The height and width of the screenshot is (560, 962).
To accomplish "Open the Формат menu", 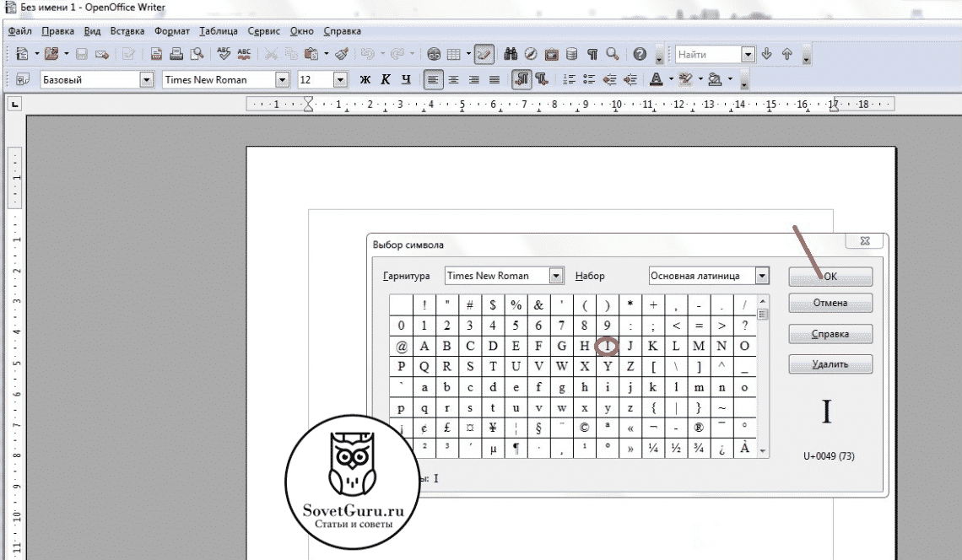I will click(x=172, y=31).
